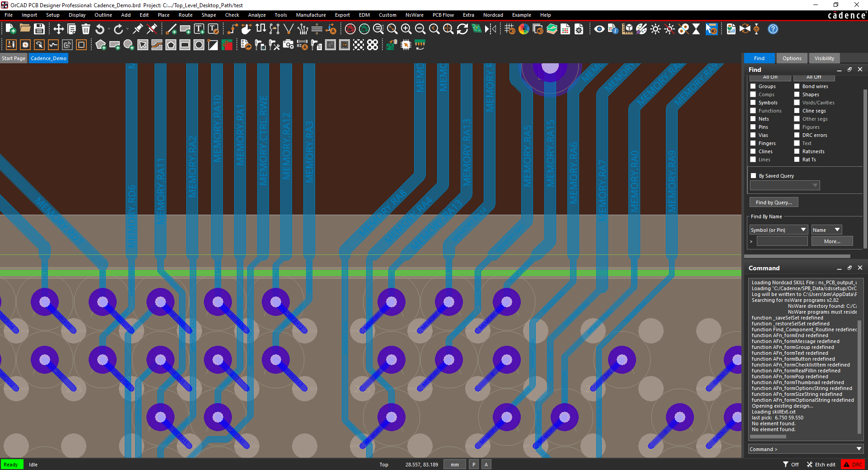Click the red DRC status indicator
This screenshot has height=470, width=868.
tap(853, 465)
